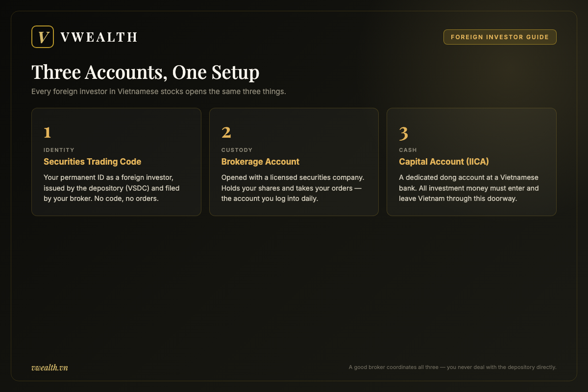This screenshot has height=392, width=588.
Task: Open the Foreign Investor Guide badge
Action: pos(500,37)
